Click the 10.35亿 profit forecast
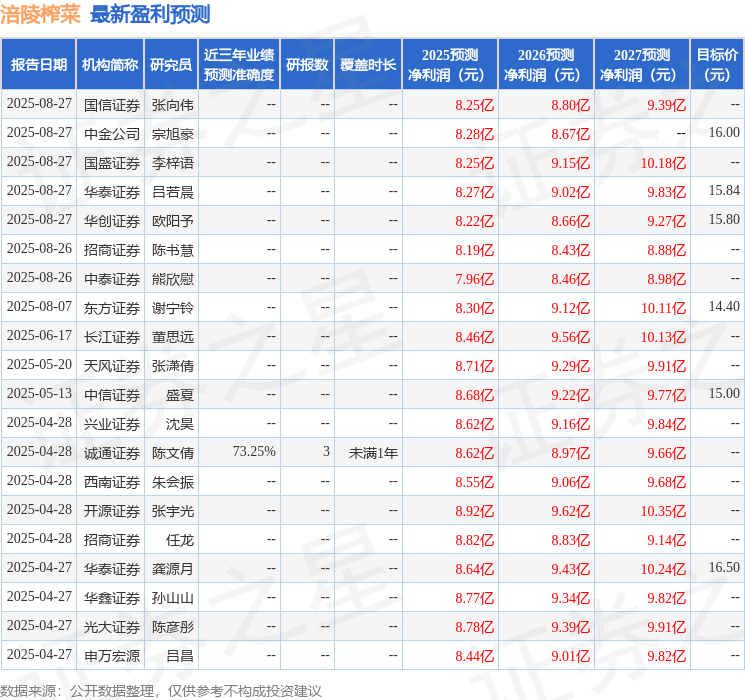The image size is (745, 700). [x=663, y=511]
